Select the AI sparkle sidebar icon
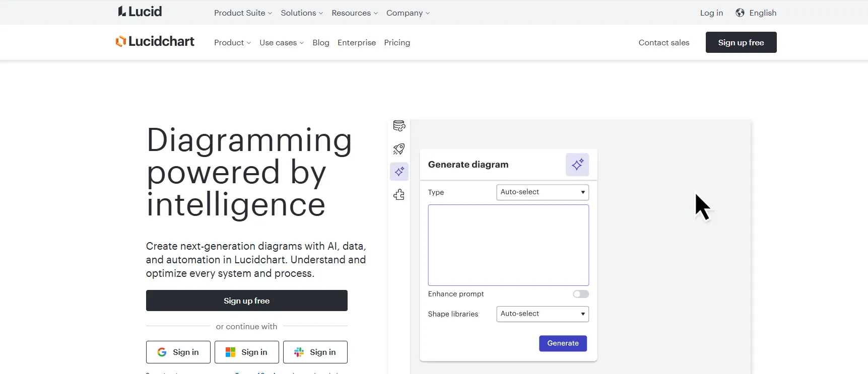Image resolution: width=868 pixels, height=374 pixels. pyautogui.click(x=399, y=172)
